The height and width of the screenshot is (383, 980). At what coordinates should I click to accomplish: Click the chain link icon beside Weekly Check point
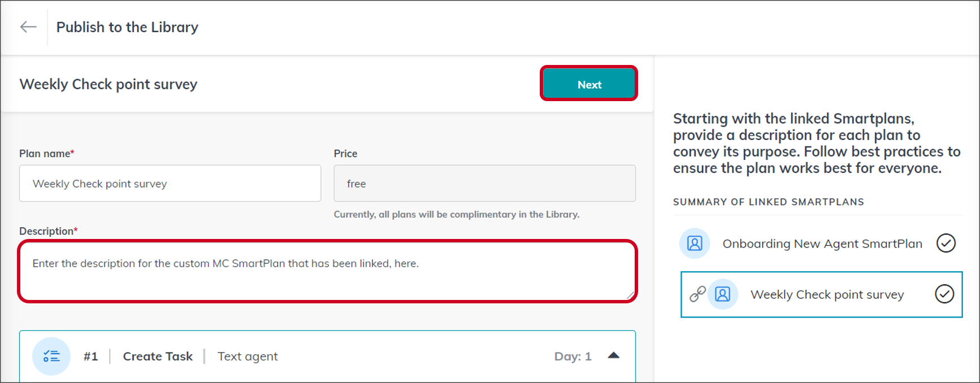click(x=697, y=294)
